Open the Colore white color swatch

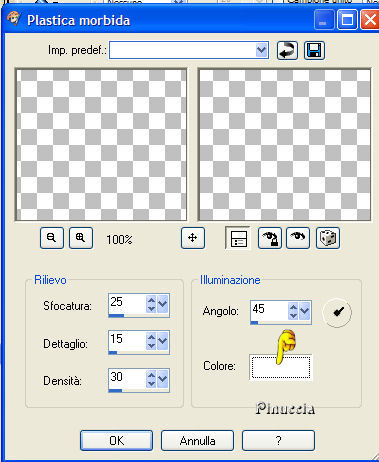click(281, 367)
